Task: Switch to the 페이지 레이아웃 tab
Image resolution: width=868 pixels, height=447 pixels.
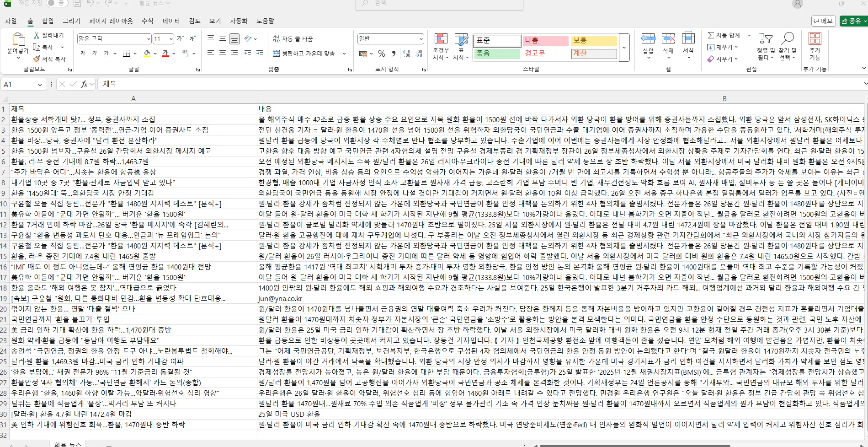Action: [x=111, y=21]
